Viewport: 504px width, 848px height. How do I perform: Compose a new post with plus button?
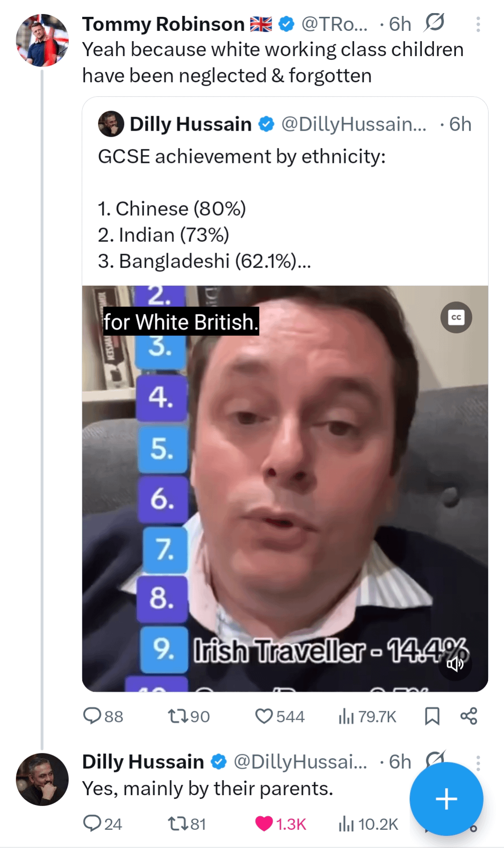pyautogui.click(x=446, y=799)
